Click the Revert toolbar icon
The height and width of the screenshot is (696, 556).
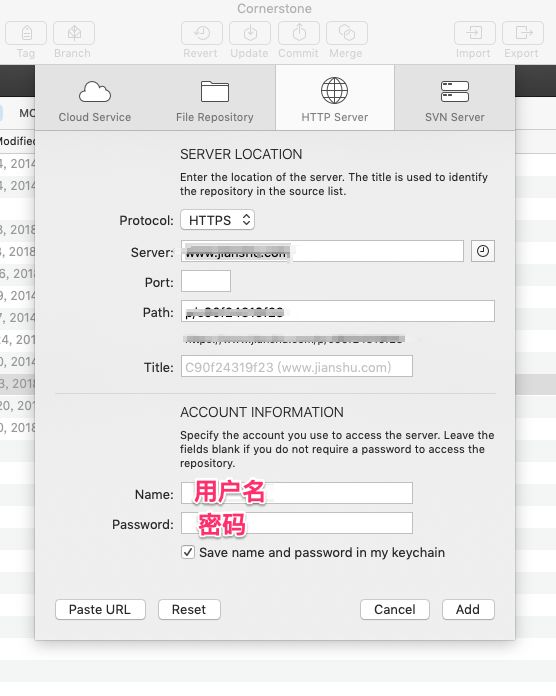202,33
